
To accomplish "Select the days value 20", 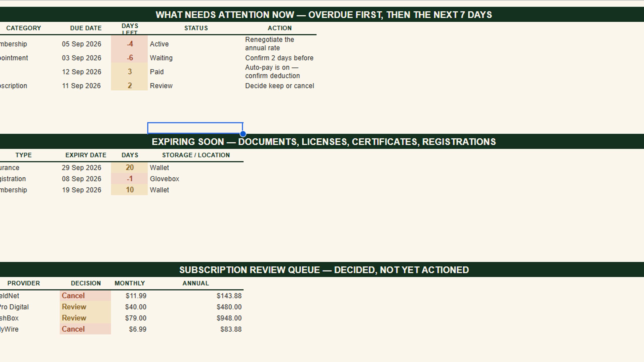I will [130, 168].
